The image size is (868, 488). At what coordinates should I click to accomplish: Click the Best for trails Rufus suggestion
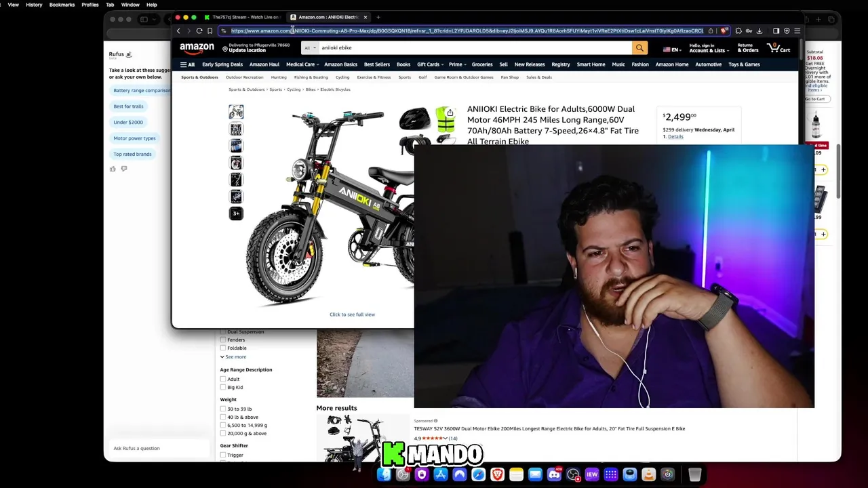(x=128, y=106)
